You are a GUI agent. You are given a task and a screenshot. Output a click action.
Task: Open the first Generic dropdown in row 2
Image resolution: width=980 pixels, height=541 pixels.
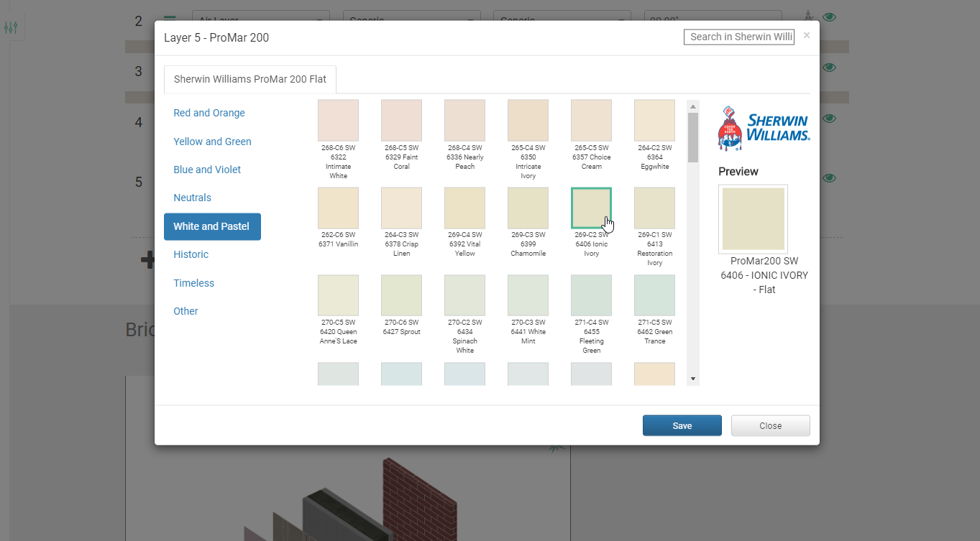412,20
